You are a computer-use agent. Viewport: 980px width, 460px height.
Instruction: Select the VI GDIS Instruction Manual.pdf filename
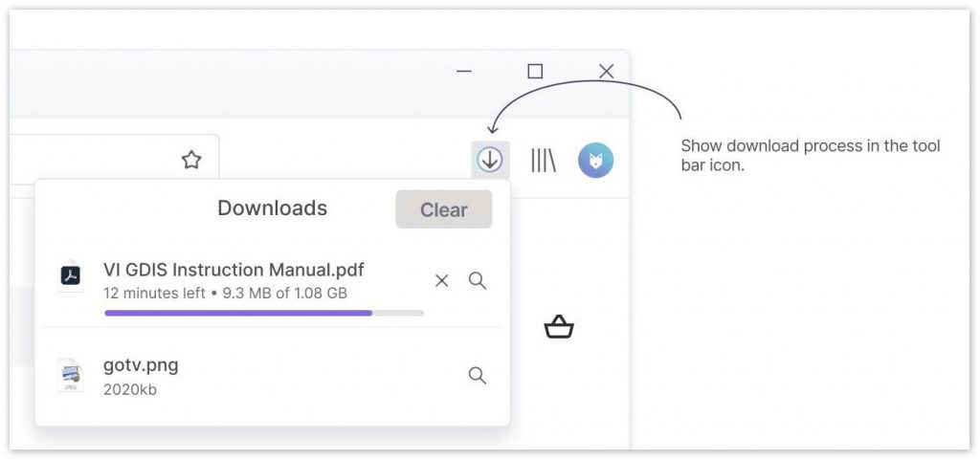point(234,270)
